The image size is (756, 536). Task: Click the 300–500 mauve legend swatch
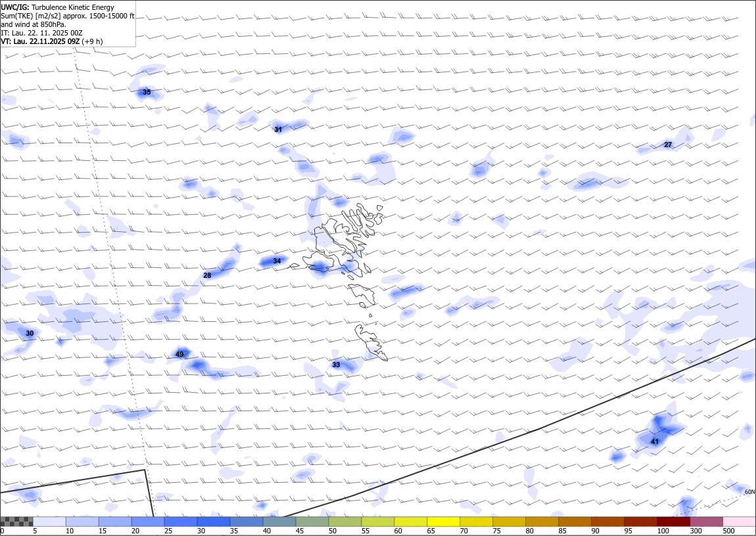[706, 522]
